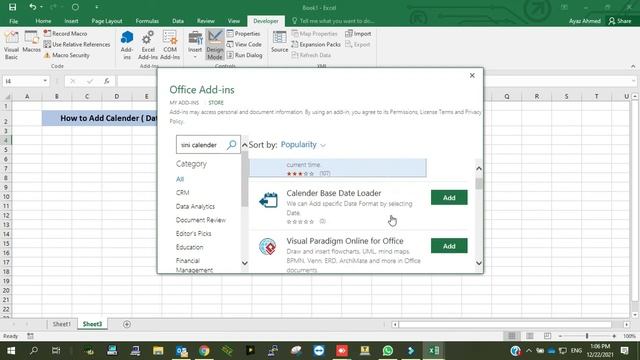Image resolution: width=640 pixels, height=360 pixels.
Task: Select the All category
Action: [x=180, y=179]
